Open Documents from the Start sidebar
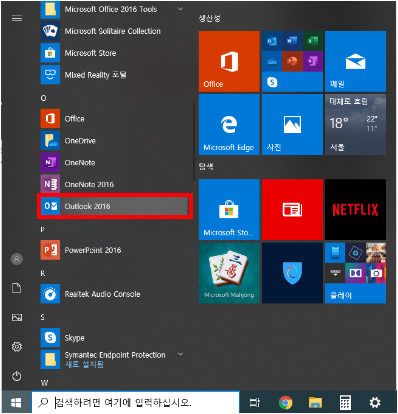Viewport: 398px width, 414px height. point(17,288)
